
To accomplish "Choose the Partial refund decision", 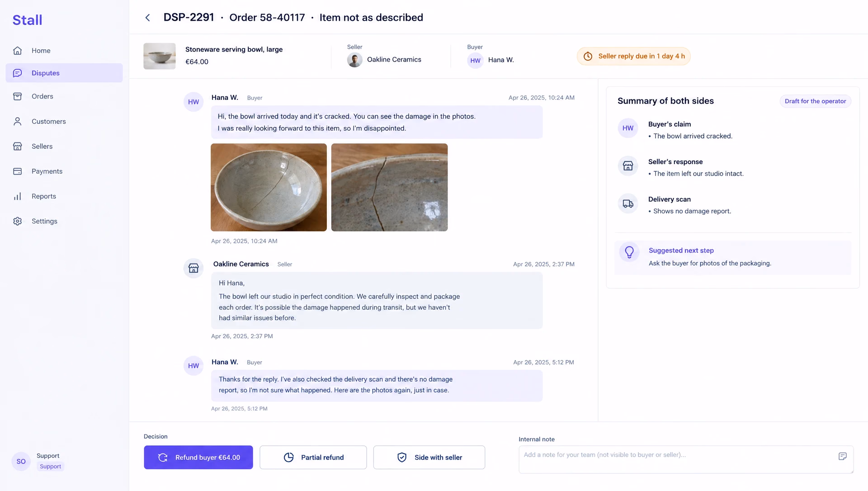I will (313, 458).
